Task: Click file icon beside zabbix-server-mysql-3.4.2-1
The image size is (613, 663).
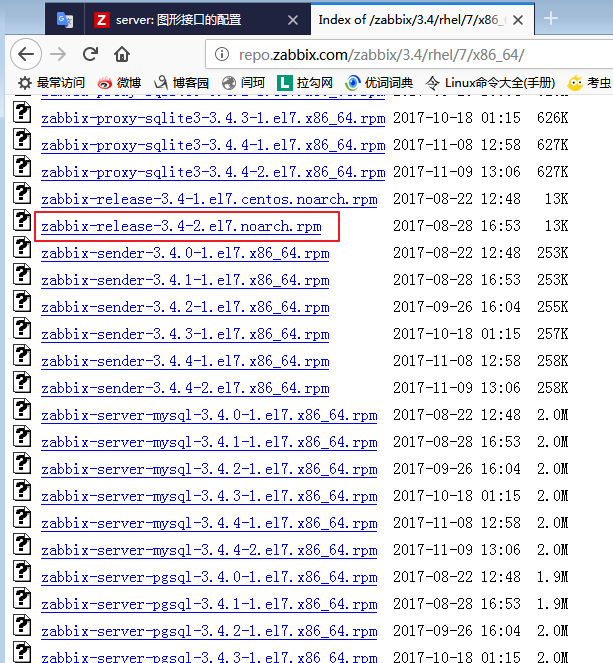Action: (x=22, y=463)
